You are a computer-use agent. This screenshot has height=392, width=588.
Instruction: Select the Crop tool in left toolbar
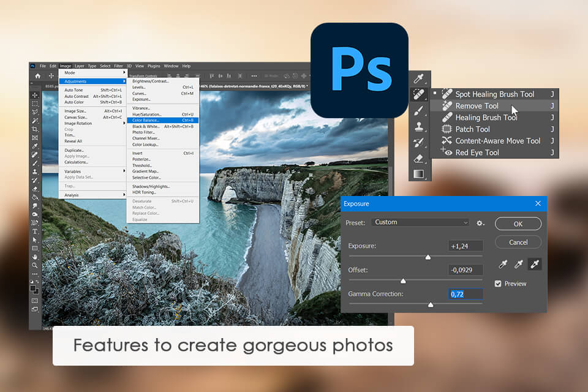coord(35,129)
